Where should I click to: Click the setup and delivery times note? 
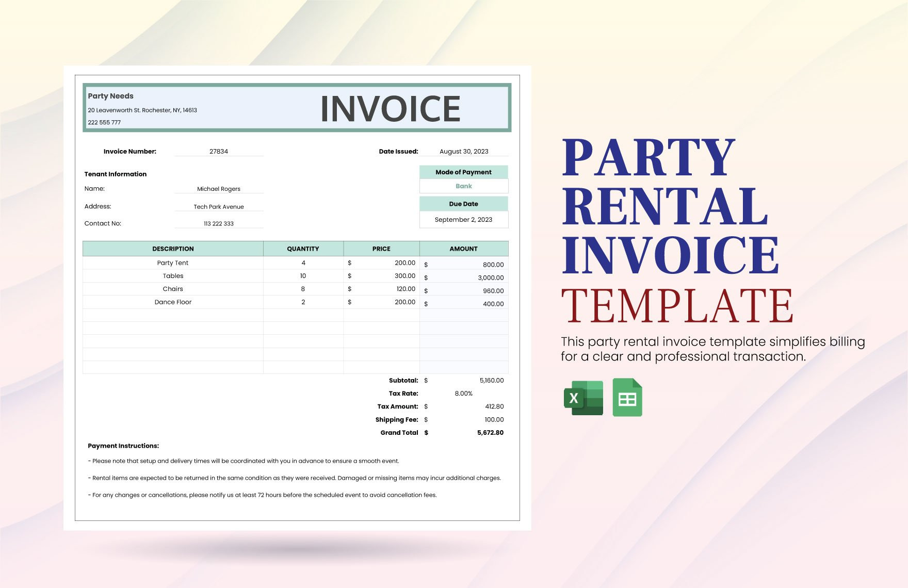244,461
